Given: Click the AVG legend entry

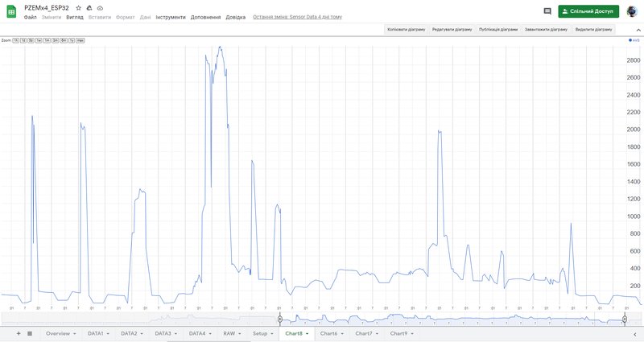Looking at the screenshot, I should pyautogui.click(x=634, y=41).
